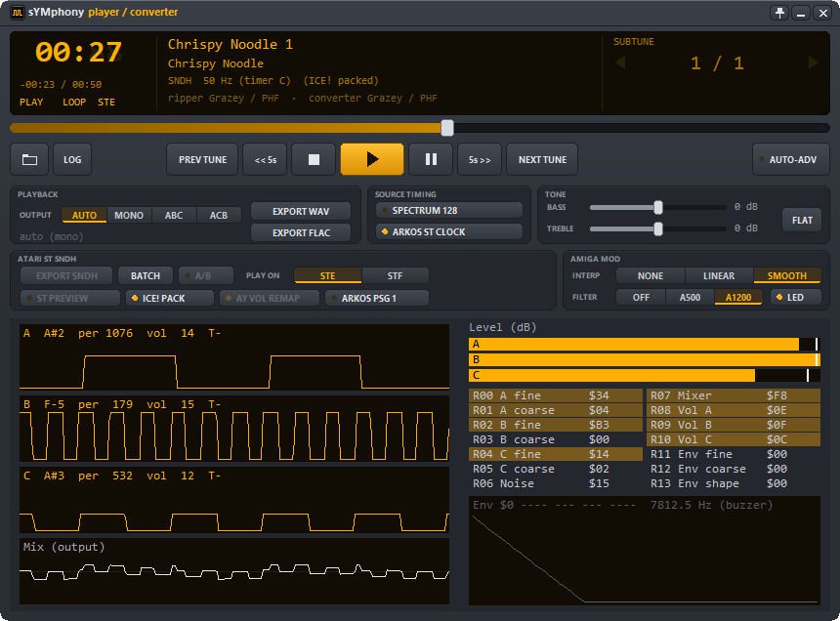Click the 00:27 elapsed time display
The height and width of the screenshot is (621, 840).
(x=78, y=53)
